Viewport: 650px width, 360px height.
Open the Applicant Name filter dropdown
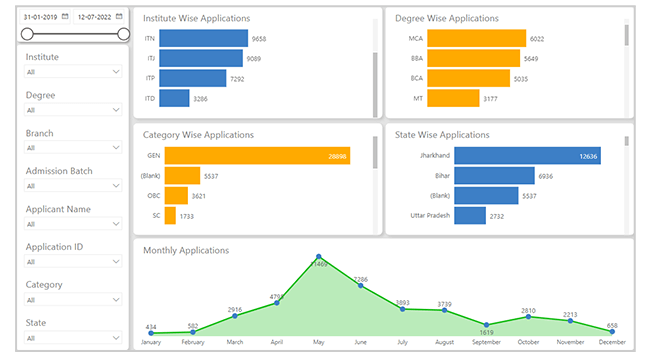pyautogui.click(x=73, y=224)
